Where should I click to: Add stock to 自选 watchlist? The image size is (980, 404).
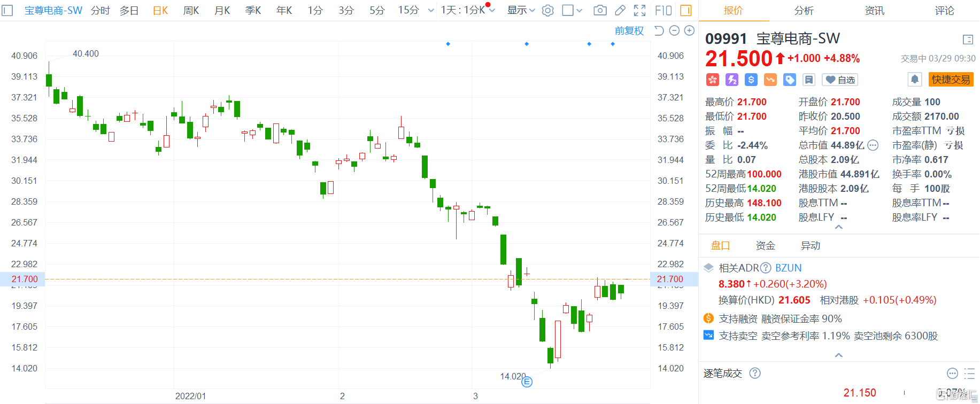(840, 80)
